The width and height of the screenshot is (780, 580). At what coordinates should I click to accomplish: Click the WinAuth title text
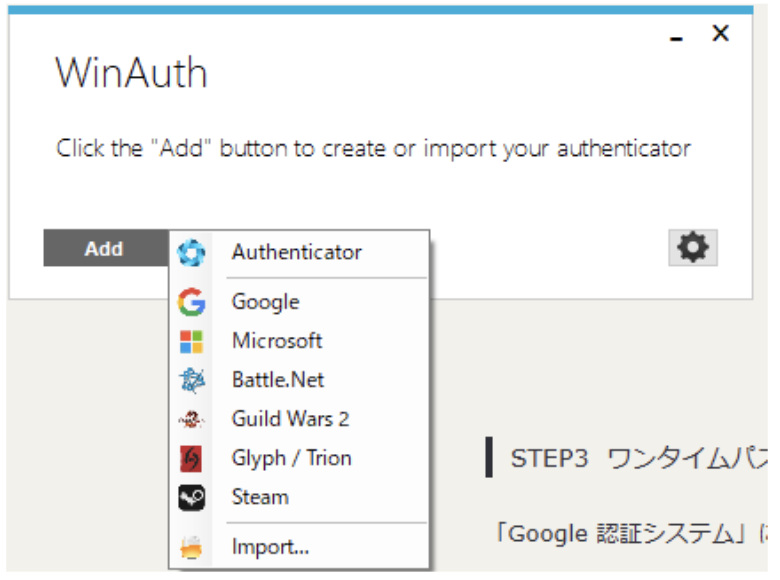click(x=131, y=73)
